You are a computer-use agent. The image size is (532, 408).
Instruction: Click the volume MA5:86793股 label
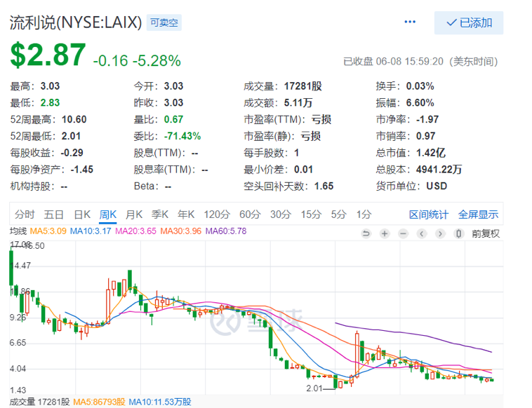pyautogui.click(x=99, y=402)
